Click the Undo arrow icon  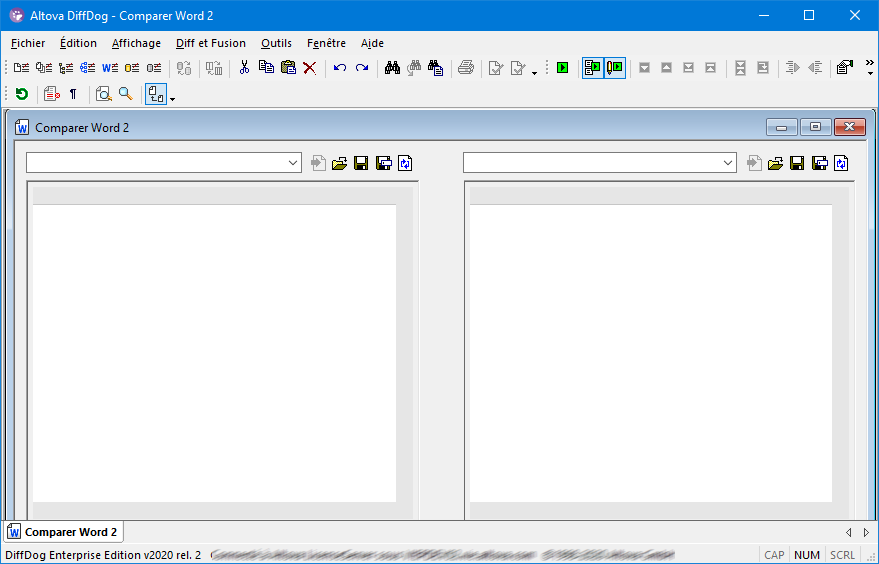pyautogui.click(x=340, y=68)
